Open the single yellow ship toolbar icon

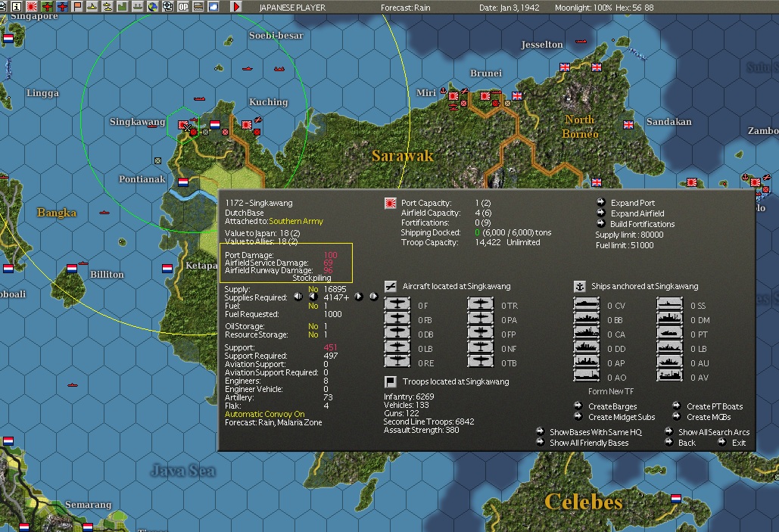tap(92, 7)
